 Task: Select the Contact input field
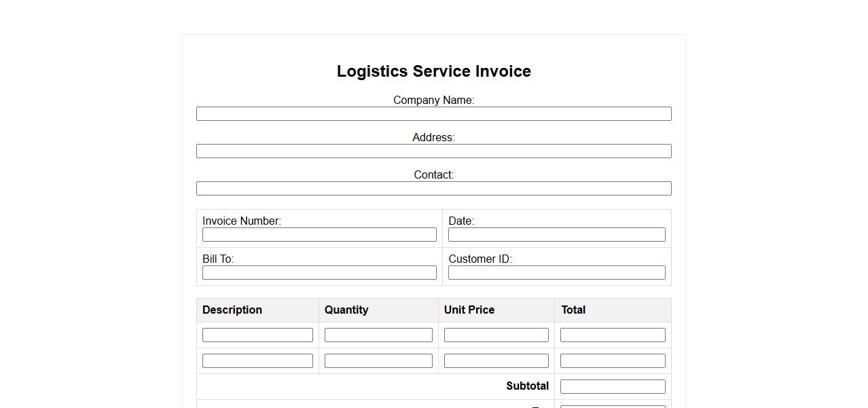coord(433,189)
